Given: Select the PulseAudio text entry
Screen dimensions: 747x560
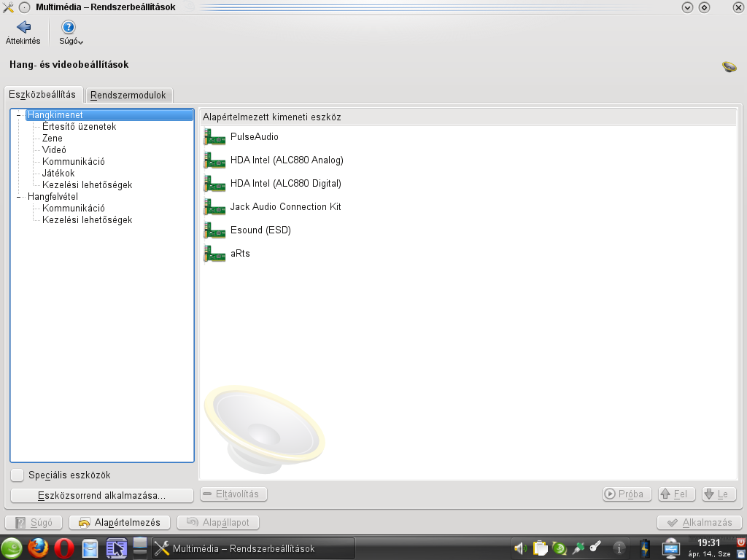Looking at the screenshot, I should pyautogui.click(x=255, y=136).
